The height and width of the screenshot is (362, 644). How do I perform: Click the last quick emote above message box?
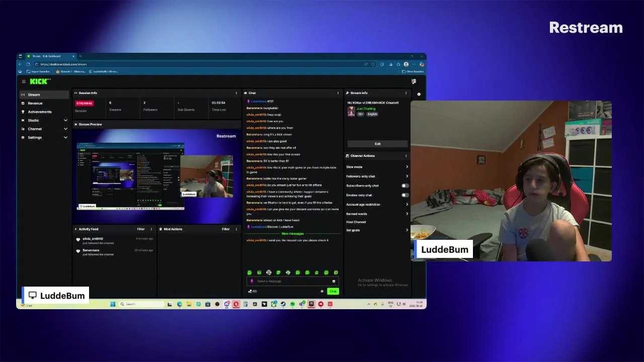336,273
